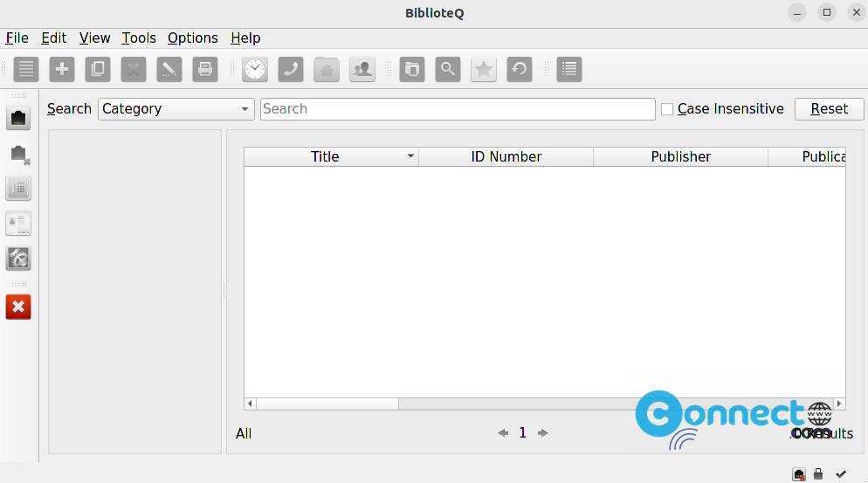The width and height of the screenshot is (868, 483).
Task: Open the Options menu
Action: point(193,38)
